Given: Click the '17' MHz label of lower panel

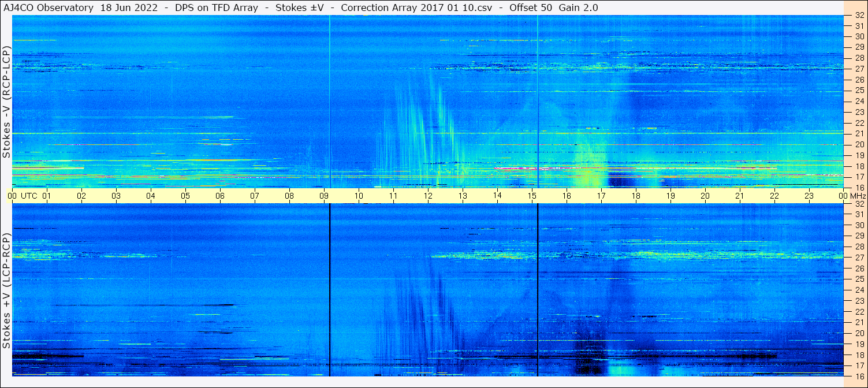Looking at the screenshot, I should tap(859, 365).
